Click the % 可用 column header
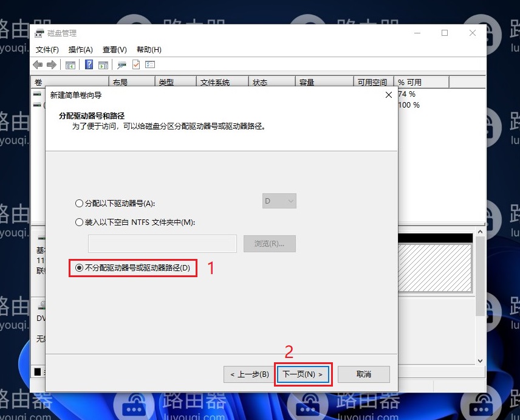The width and height of the screenshot is (520, 420). point(422,82)
